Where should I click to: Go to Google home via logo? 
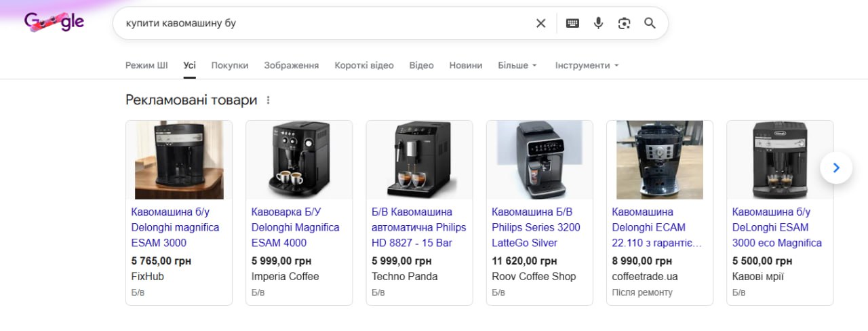coord(54,22)
